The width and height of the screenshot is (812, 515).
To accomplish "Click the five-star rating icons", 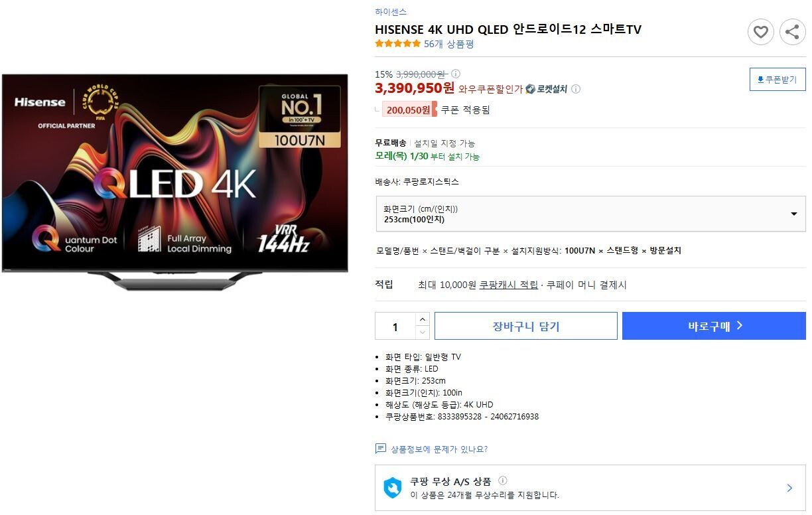I will pyautogui.click(x=397, y=44).
